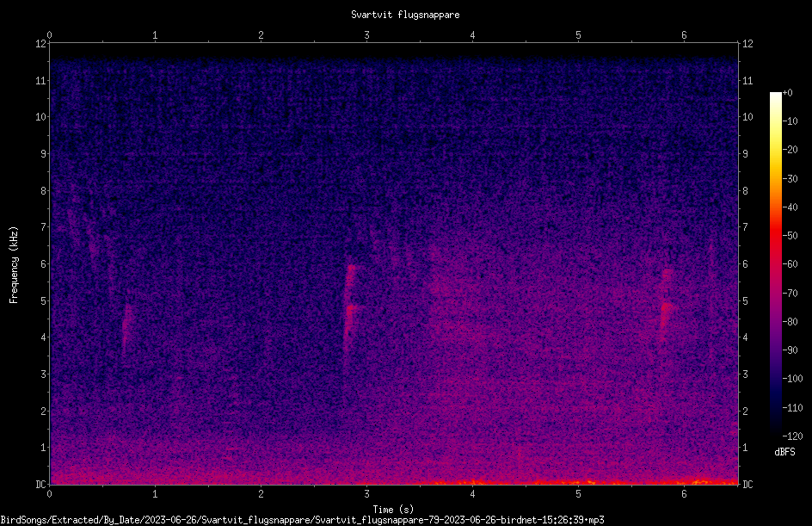Click the file path text ending in birdnet-15:26:39.mp3
Screen dimensions: 812x526
click(303, 520)
